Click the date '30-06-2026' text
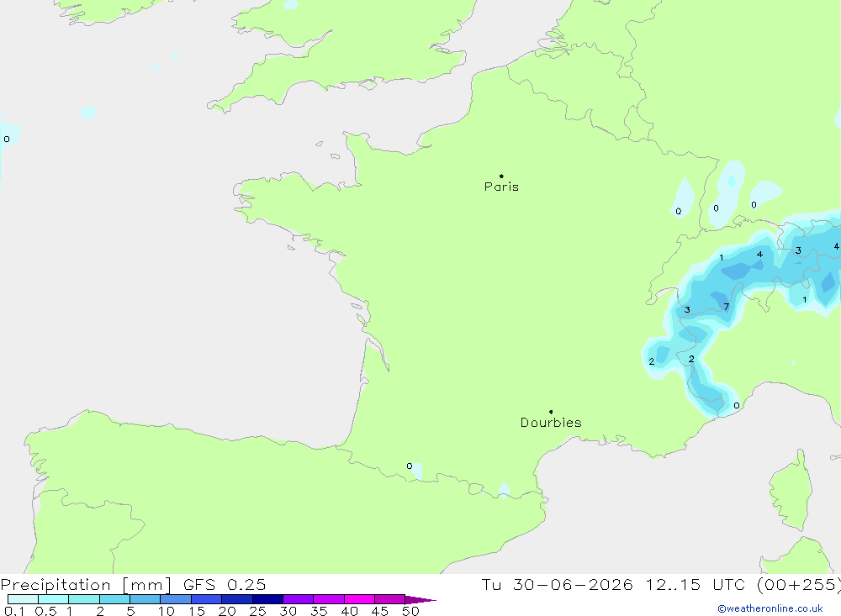Image resolution: width=841 pixels, height=616 pixels. pos(573,585)
